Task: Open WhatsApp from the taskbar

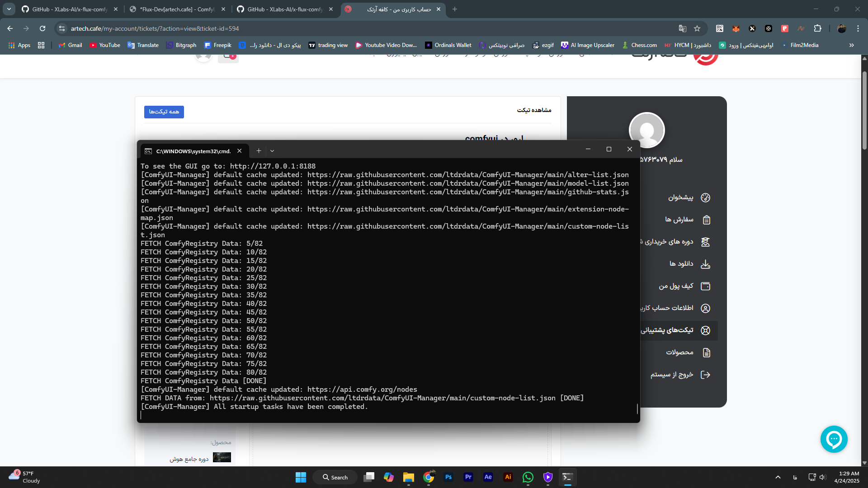Action: pos(528,477)
